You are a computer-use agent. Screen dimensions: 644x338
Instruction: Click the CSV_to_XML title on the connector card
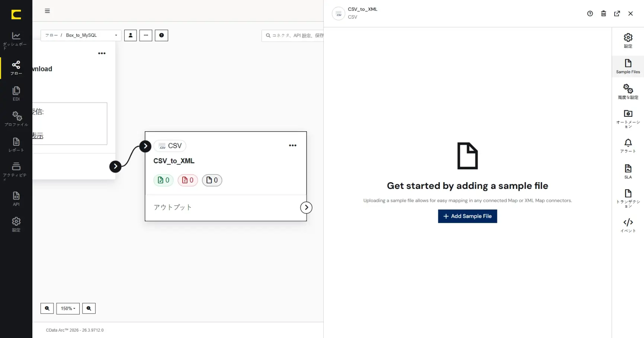coord(174,161)
